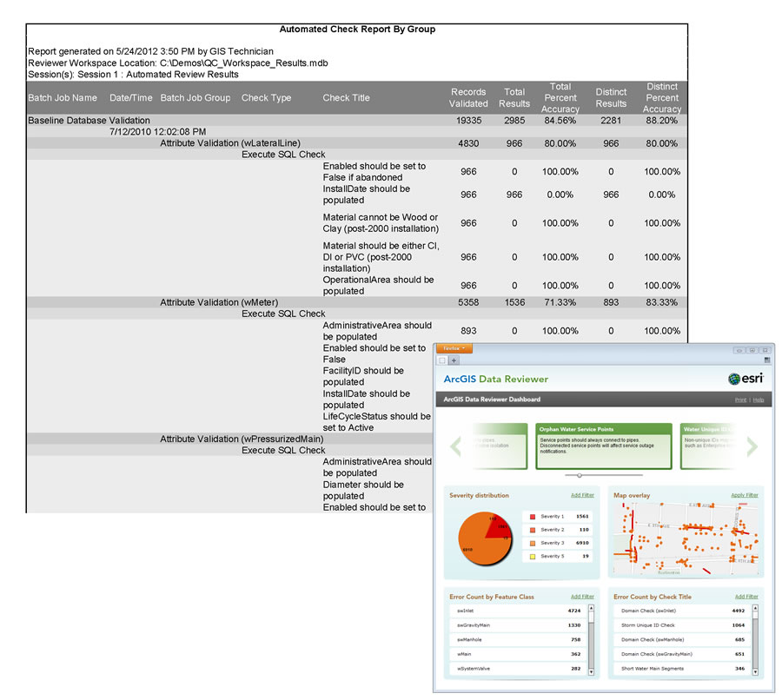This screenshot has height=700, width=782.
Task: Apply Filter on Map overlay panel
Action: coord(744,495)
